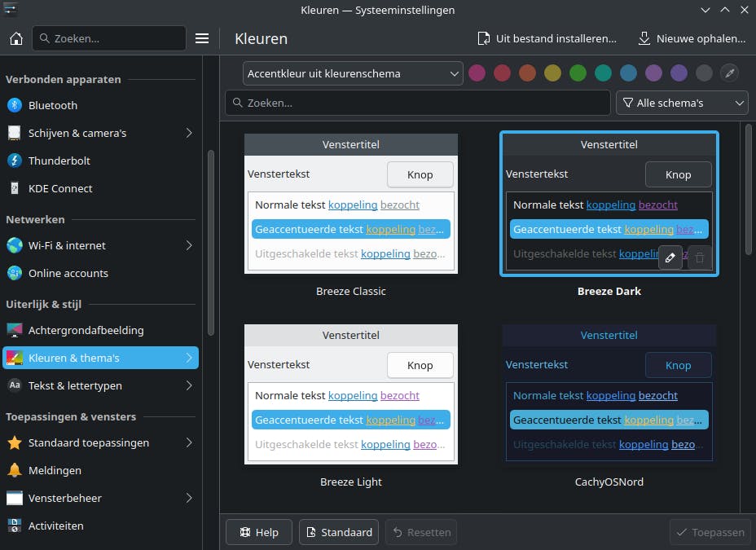The width and height of the screenshot is (756, 550).
Task: Select the orange accent color swatch
Action: coord(527,73)
